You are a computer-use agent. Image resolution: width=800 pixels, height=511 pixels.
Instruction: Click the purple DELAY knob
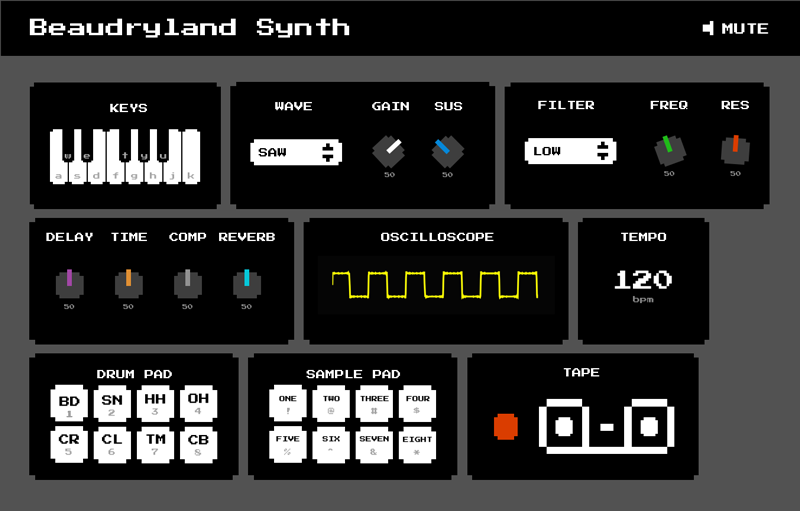point(69,283)
